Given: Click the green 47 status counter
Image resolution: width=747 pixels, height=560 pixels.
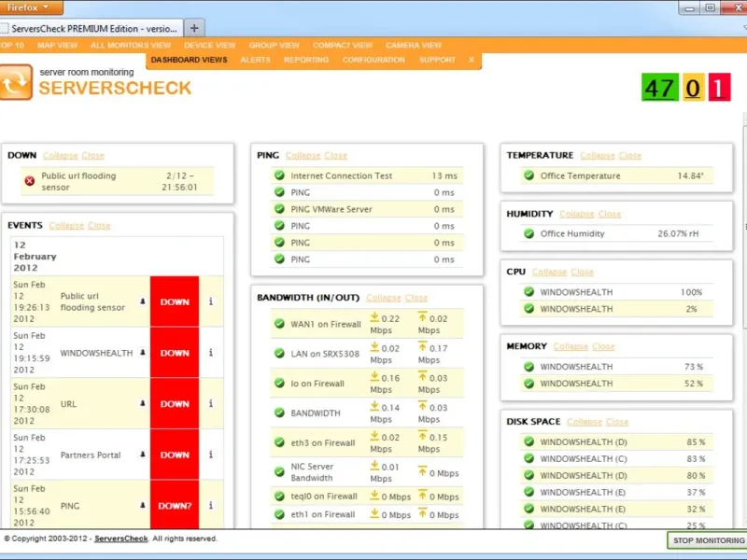Looking at the screenshot, I should [660, 87].
